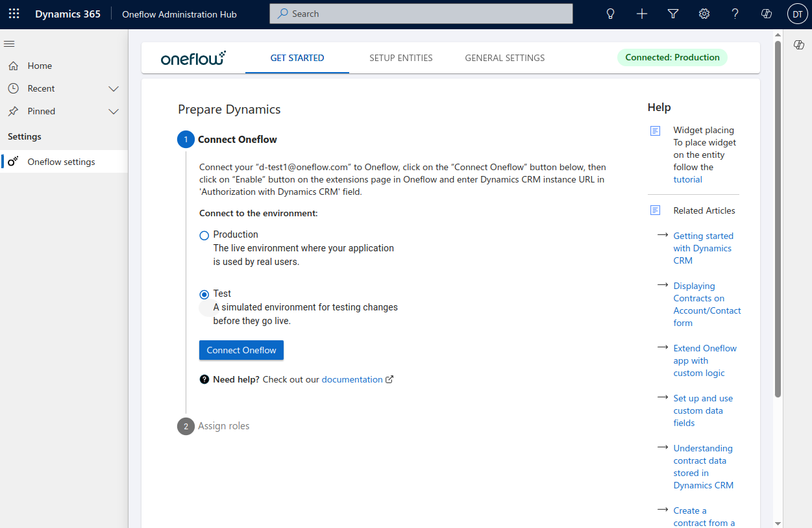The height and width of the screenshot is (528, 812).
Task: Open the DT user account avatar
Action: click(798, 14)
